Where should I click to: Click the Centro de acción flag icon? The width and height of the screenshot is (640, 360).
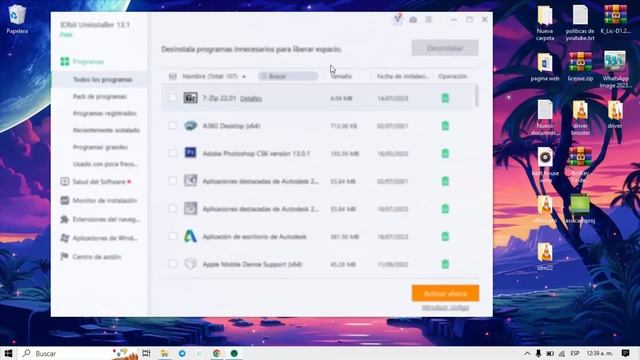pyautogui.click(x=64, y=257)
